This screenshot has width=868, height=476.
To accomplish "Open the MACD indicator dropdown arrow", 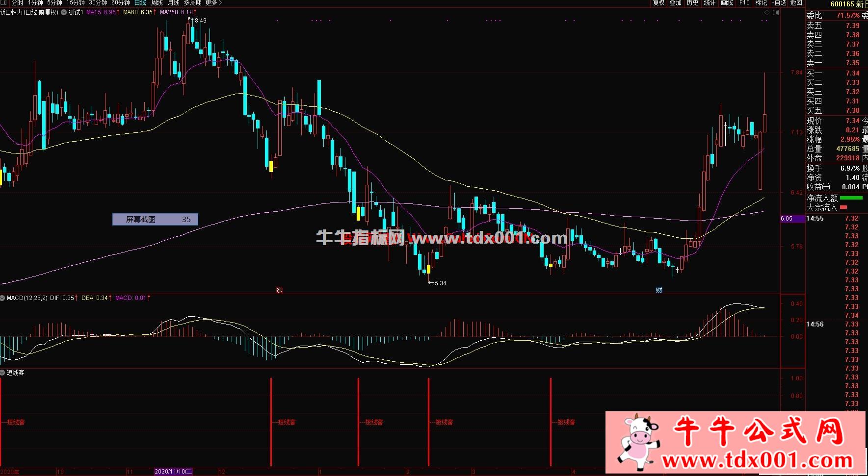I will pos(3,298).
